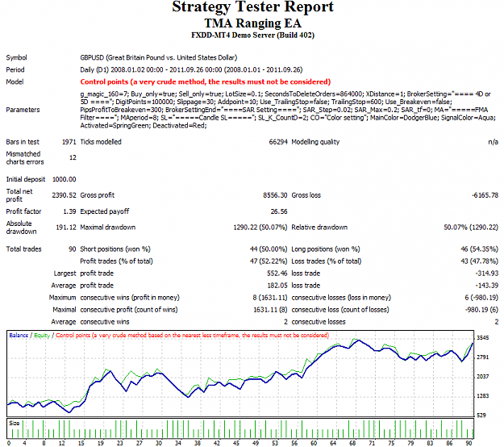Click the Period value starting with 'Daily (D1)'
This screenshot has height=447, width=504.
[191, 69]
